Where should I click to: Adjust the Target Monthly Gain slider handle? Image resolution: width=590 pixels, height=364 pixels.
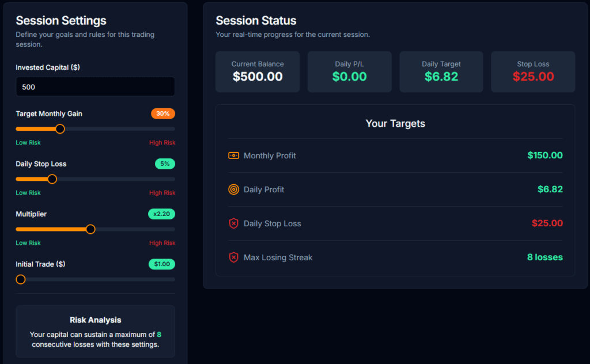pos(59,129)
